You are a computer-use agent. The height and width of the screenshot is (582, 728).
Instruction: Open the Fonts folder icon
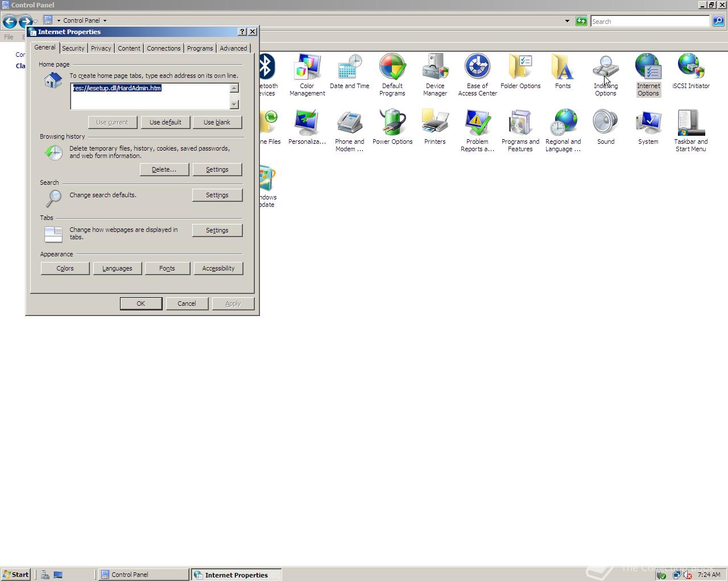point(562,72)
